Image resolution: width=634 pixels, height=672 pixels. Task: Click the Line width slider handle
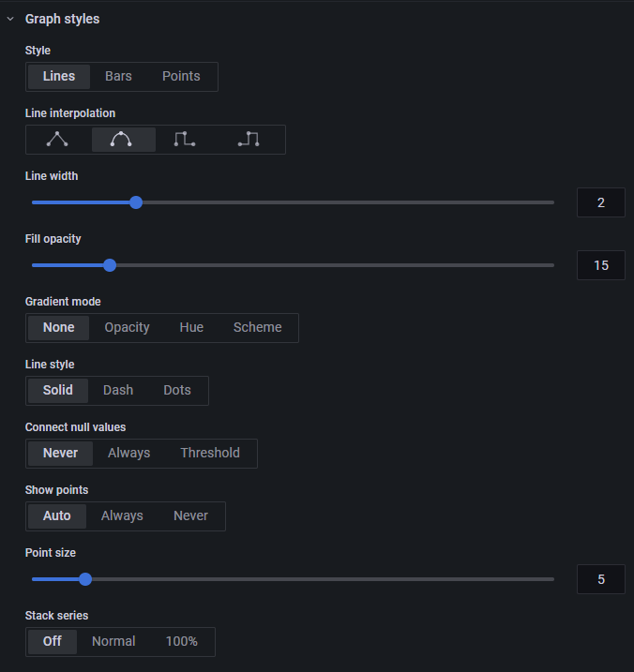coord(136,202)
